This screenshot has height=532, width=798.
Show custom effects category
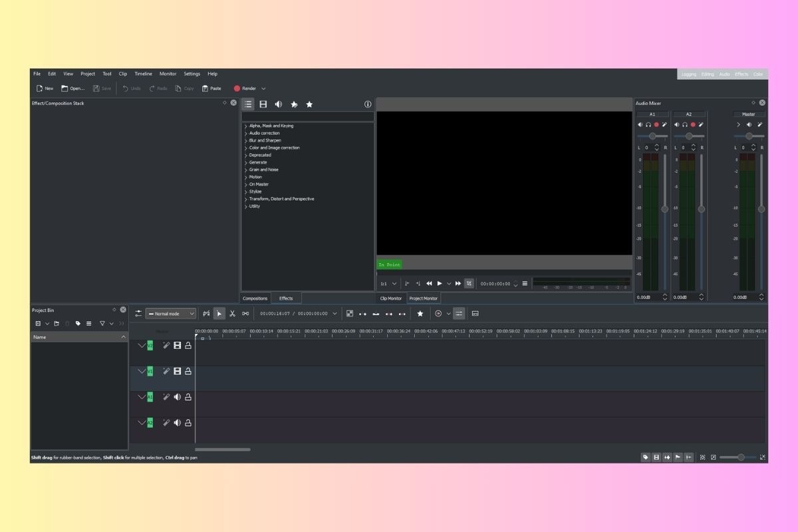pos(294,104)
